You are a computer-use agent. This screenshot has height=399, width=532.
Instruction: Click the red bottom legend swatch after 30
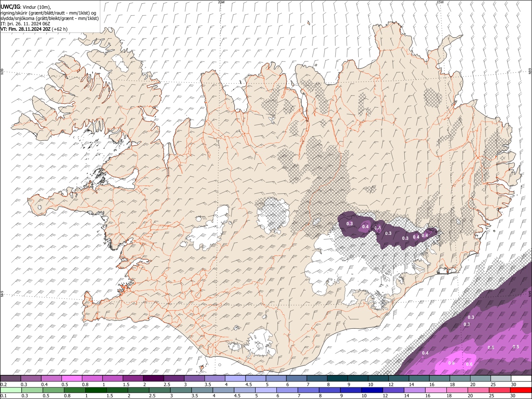point(520,390)
